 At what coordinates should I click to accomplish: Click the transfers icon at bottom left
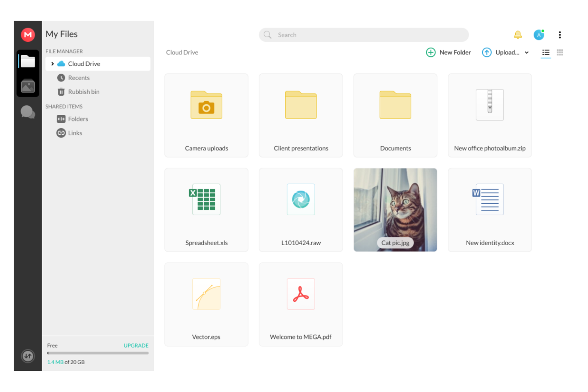(x=27, y=356)
